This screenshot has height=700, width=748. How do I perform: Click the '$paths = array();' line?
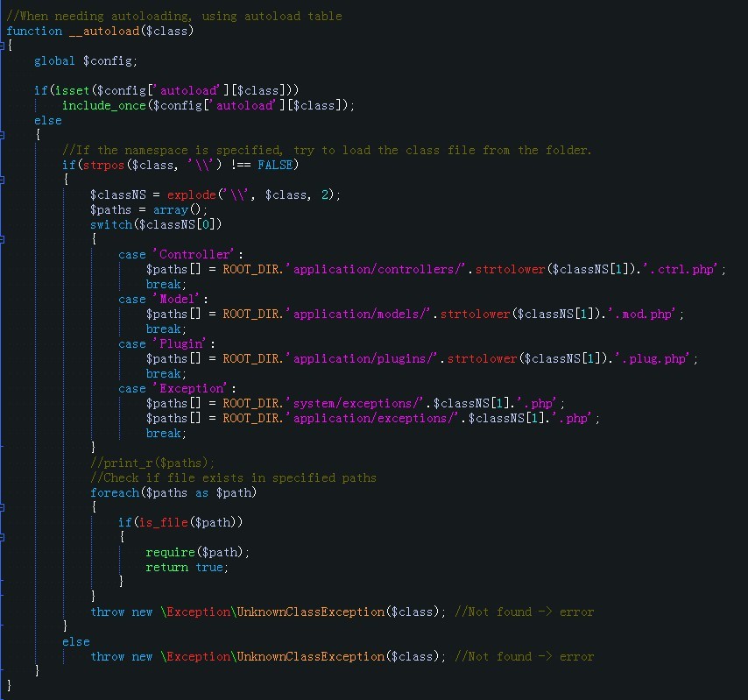point(149,210)
